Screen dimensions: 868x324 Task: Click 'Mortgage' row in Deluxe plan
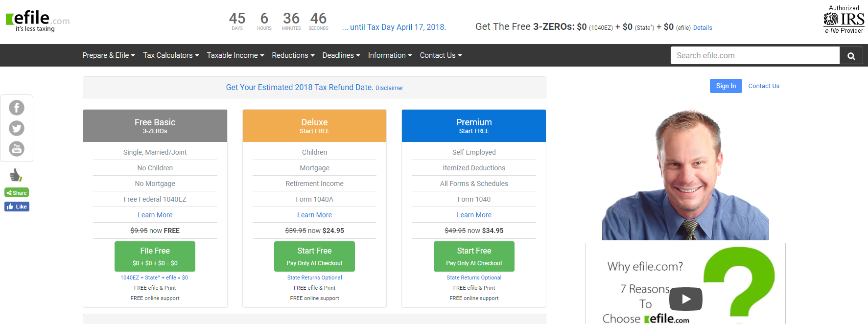tap(314, 168)
